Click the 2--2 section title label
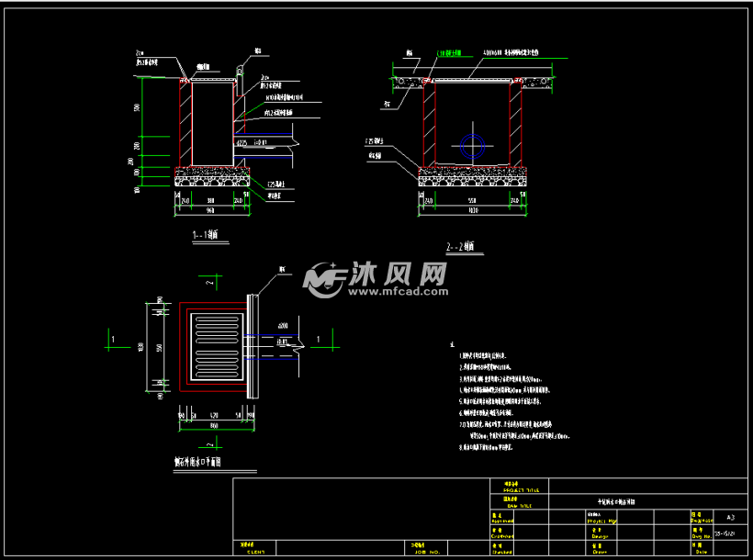This screenshot has height=560, width=753. point(460,246)
